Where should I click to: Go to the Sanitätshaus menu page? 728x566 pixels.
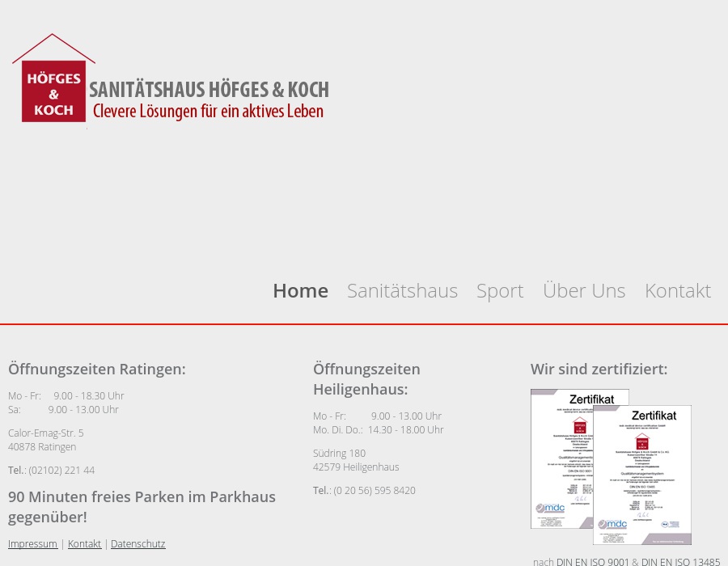pos(402,290)
